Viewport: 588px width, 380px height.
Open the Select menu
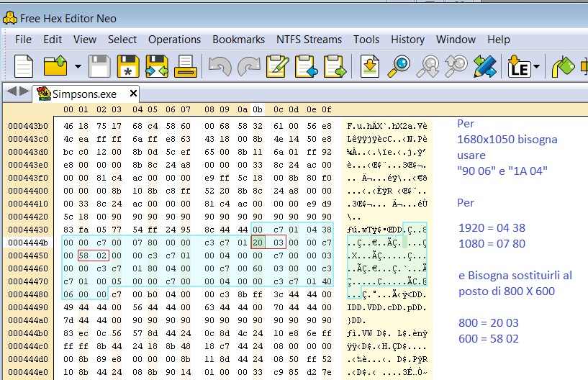tap(122, 40)
